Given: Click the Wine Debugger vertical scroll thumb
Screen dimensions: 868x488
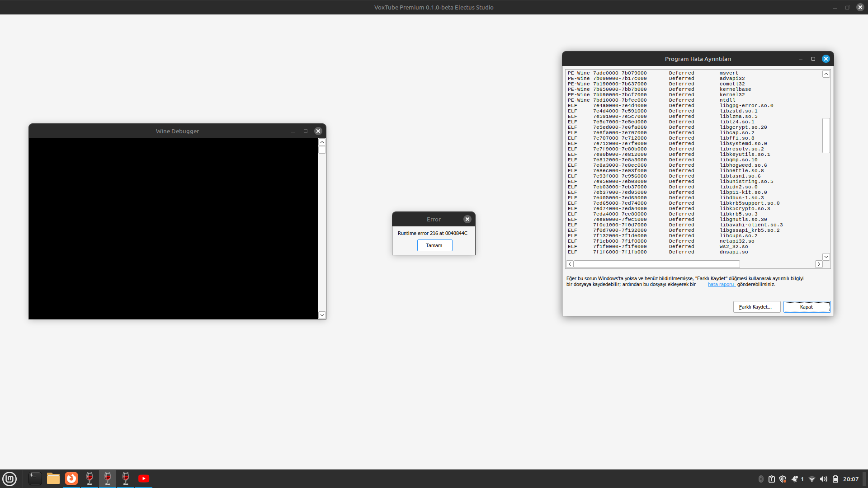Looking at the screenshot, I should (x=322, y=150).
